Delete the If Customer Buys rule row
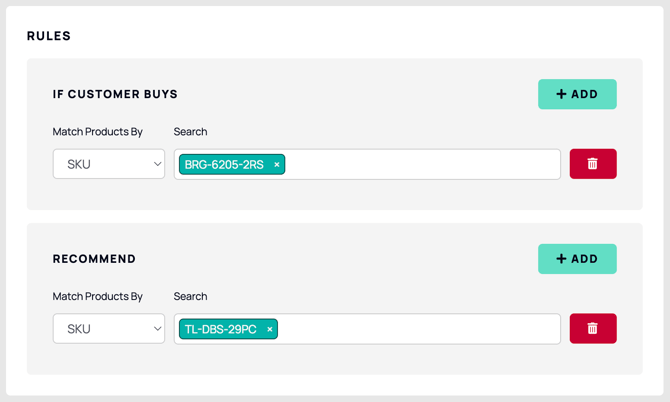This screenshot has width=670, height=402. click(x=593, y=164)
